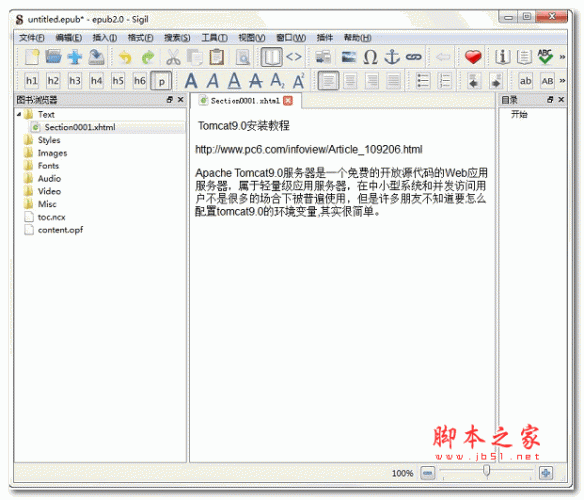Apply h4 heading style

(96, 81)
